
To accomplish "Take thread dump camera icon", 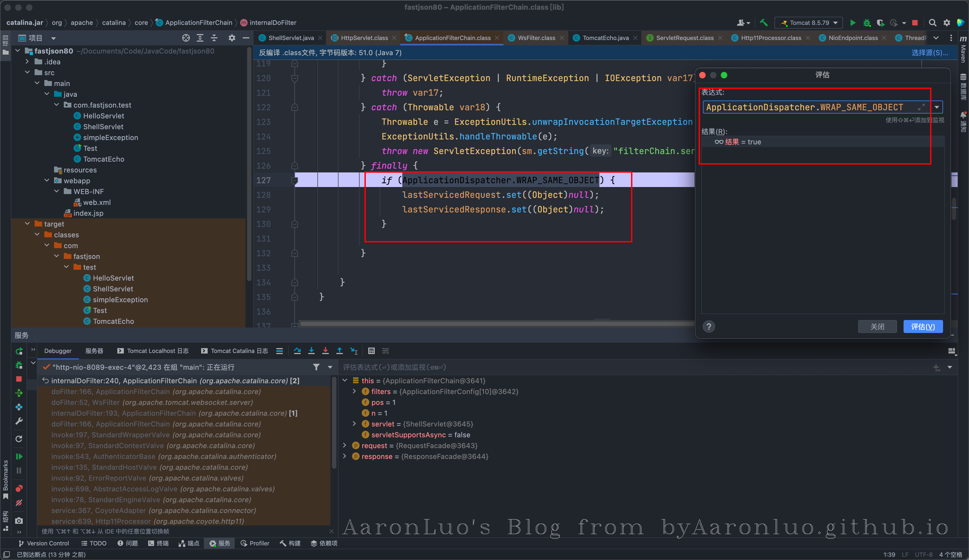I will (x=19, y=521).
